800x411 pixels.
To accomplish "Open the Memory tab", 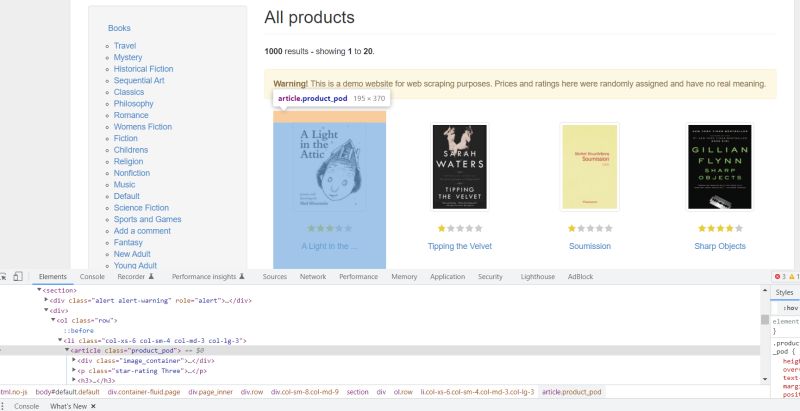I will coord(404,276).
